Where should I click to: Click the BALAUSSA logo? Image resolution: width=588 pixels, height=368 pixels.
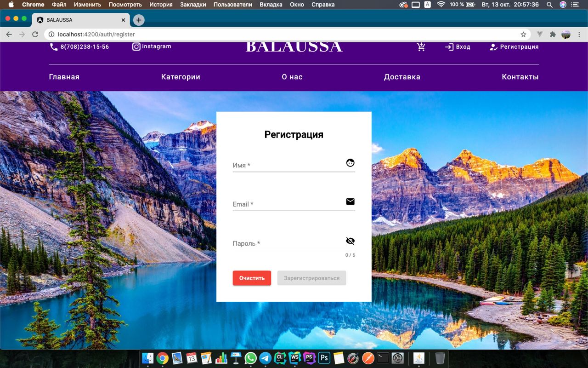click(x=294, y=46)
